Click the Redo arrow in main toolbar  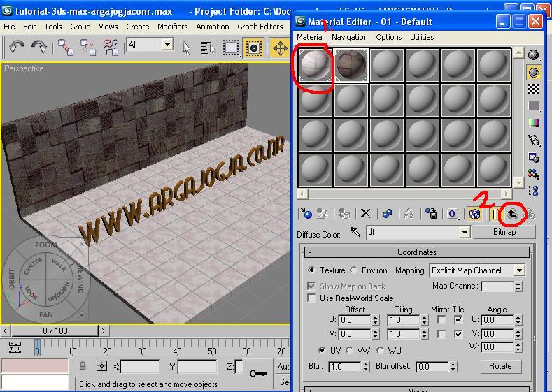coord(38,47)
